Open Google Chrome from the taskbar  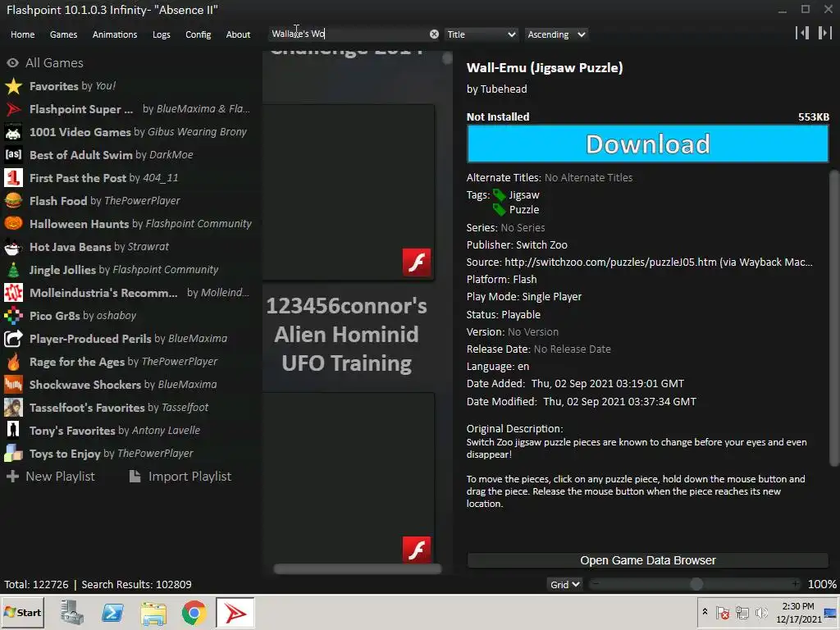pyautogui.click(x=194, y=612)
